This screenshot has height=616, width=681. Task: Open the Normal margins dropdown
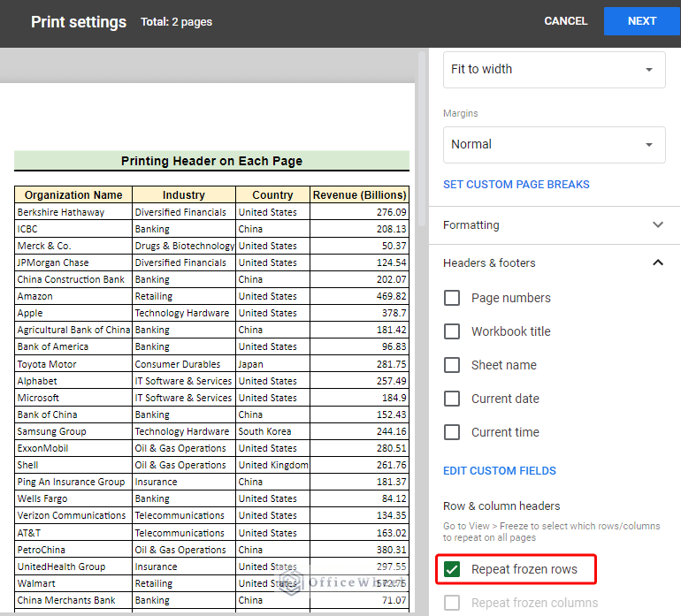tap(554, 145)
